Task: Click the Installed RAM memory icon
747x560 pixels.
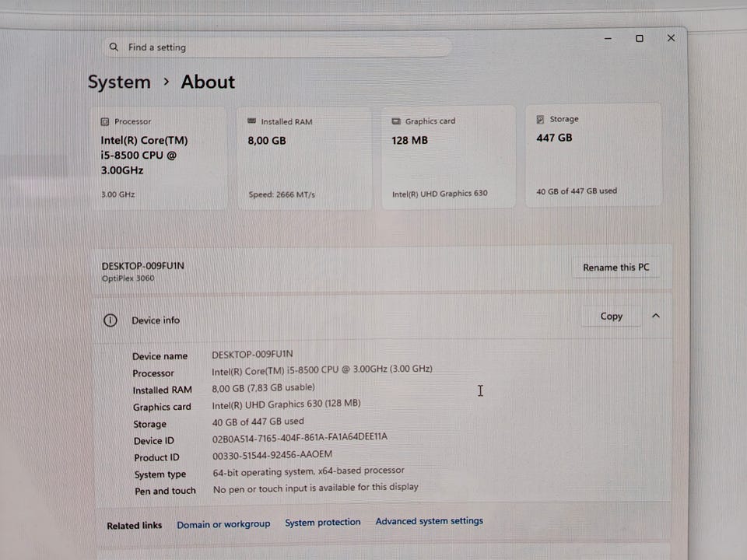Action: click(x=251, y=121)
